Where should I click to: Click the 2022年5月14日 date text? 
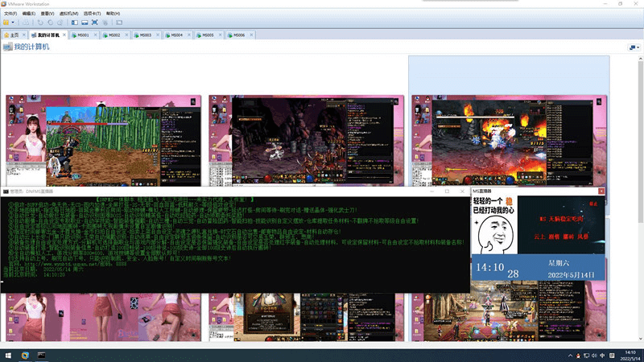572,274
